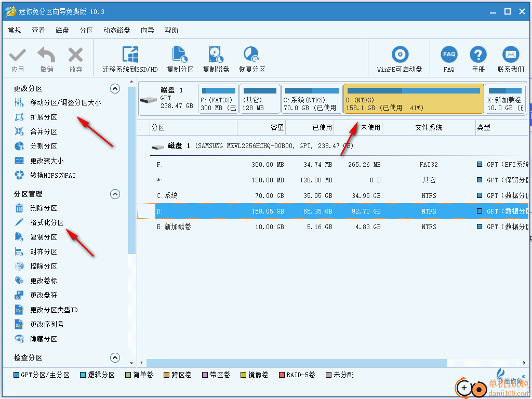The height and width of the screenshot is (399, 532).
Task: Collapse the 更改分区 section chevron
Action: (115, 89)
